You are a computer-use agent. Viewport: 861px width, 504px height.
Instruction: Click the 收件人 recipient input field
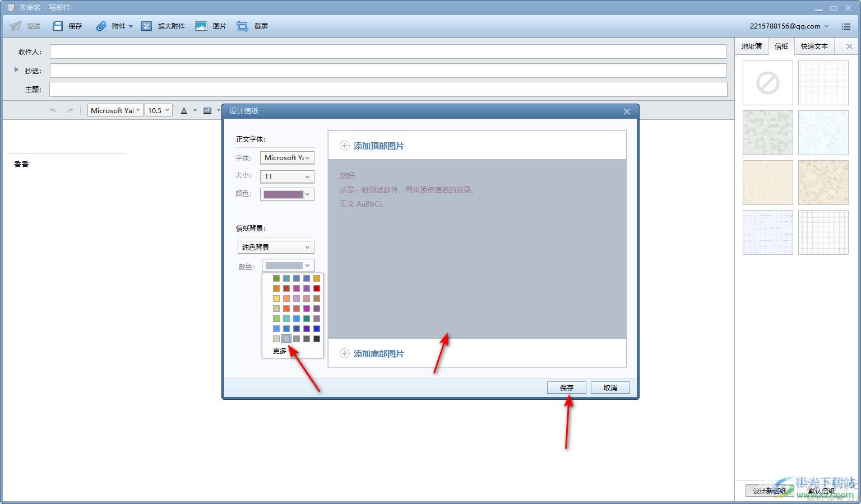[388, 52]
